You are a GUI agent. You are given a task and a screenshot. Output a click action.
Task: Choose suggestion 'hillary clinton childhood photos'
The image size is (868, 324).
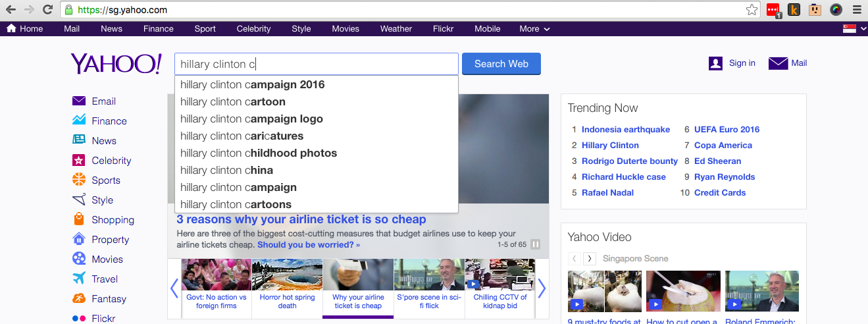coord(317,153)
